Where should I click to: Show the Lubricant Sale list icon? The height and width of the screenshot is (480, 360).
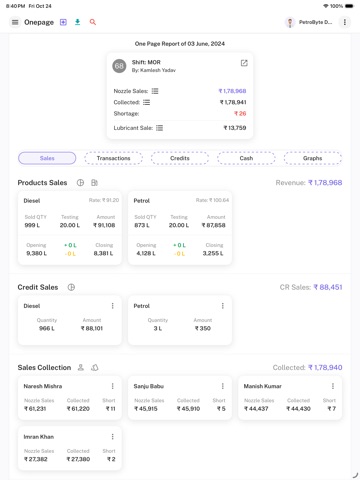[160, 128]
